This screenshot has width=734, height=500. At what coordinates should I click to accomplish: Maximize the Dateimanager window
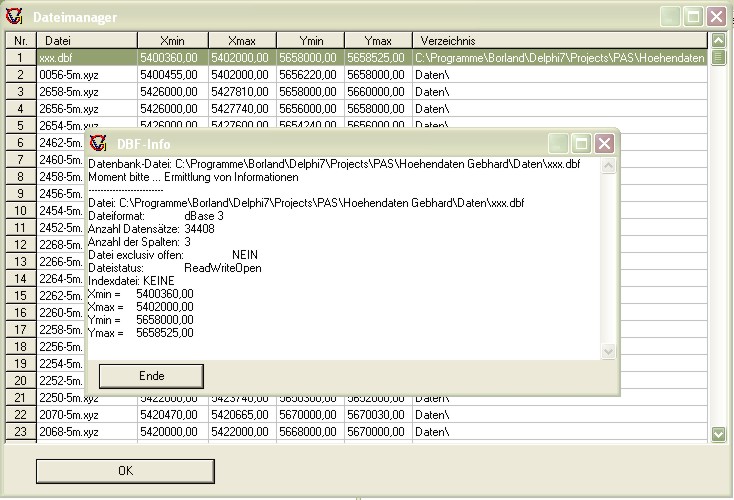[693, 17]
